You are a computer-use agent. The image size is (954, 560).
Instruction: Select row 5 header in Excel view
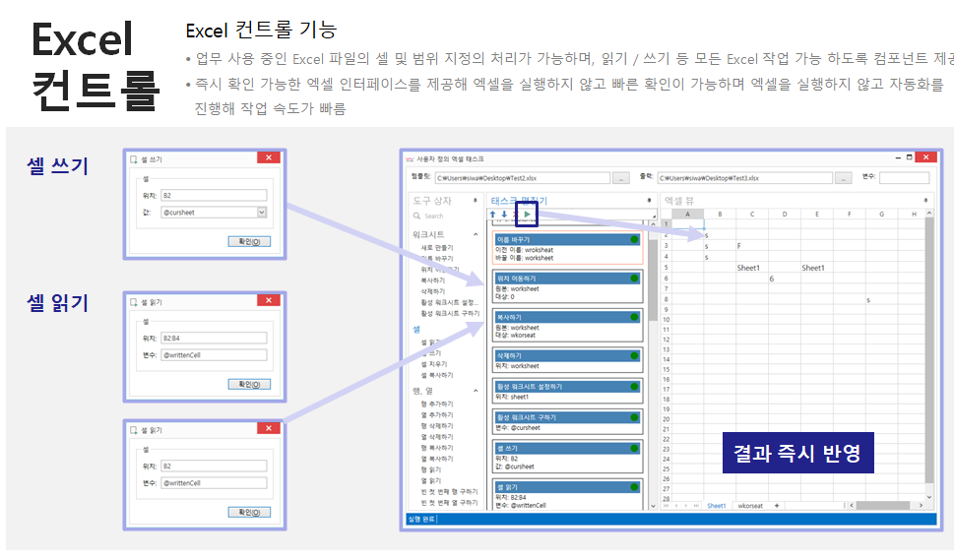[x=667, y=268]
